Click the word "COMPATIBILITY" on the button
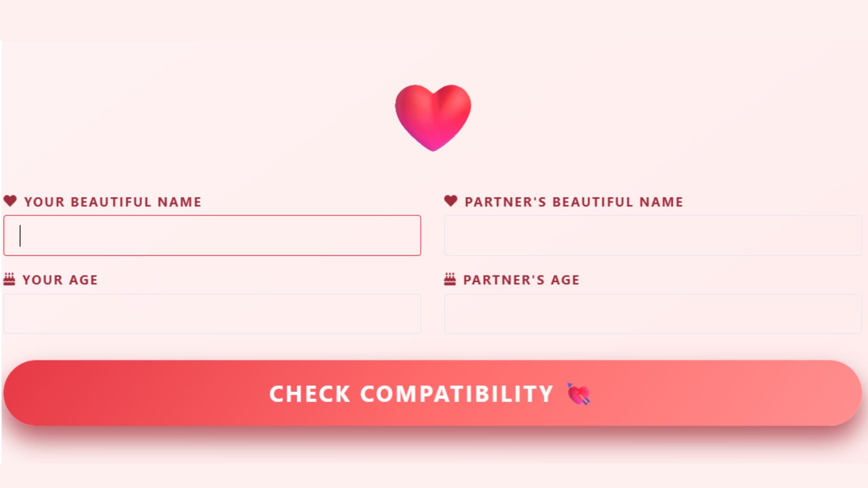The image size is (868, 488). [x=457, y=394]
